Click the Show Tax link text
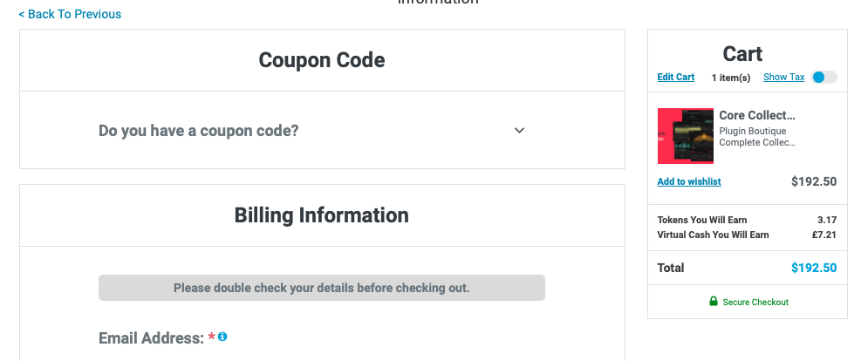This screenshot has width=868, height=361. coord(783,77)
